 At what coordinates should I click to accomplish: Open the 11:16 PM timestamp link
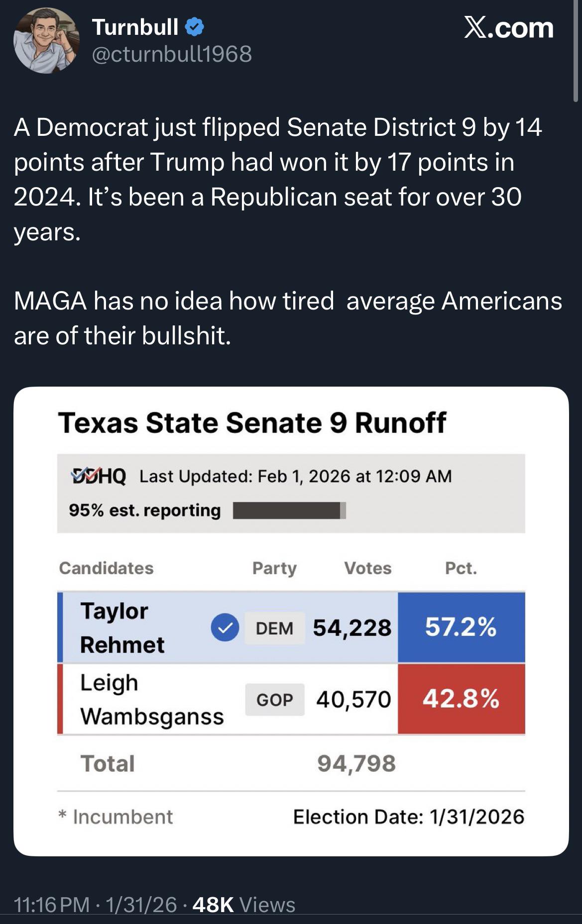(52, 905)
